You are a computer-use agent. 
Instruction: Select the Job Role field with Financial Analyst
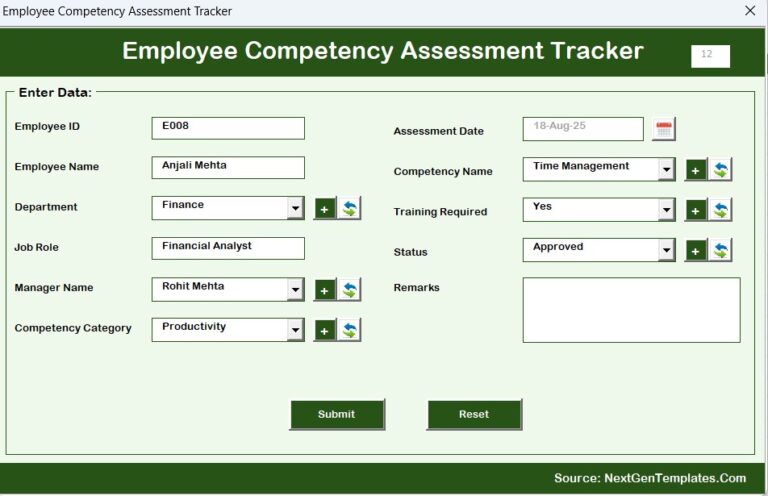pyautogui.click(x=228, y=248)
